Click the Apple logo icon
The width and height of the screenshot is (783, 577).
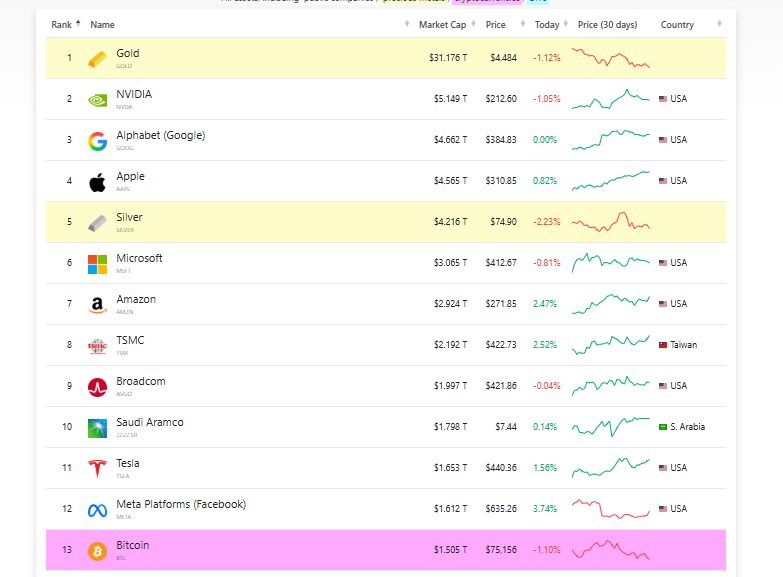point(97,182)
